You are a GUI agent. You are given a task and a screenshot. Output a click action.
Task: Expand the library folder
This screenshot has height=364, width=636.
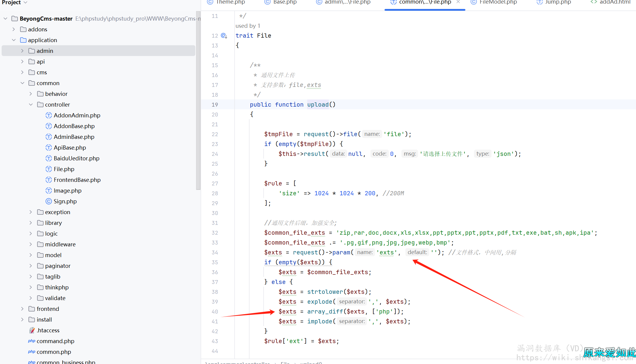click(31, 223)
